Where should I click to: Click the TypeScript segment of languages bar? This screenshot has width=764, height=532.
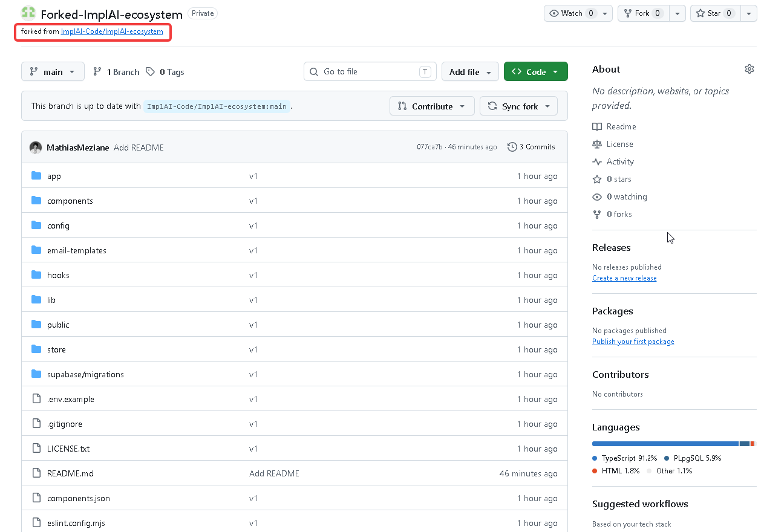pos(665,444)
